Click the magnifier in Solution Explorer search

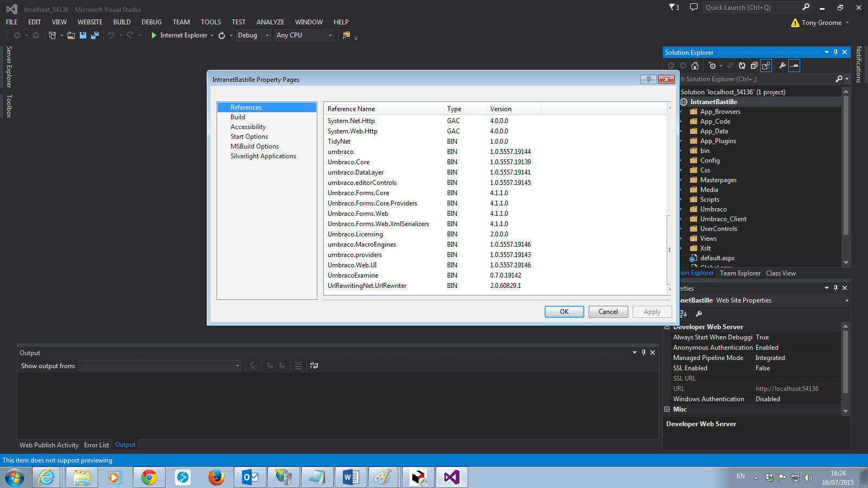[x=839, y=79]
